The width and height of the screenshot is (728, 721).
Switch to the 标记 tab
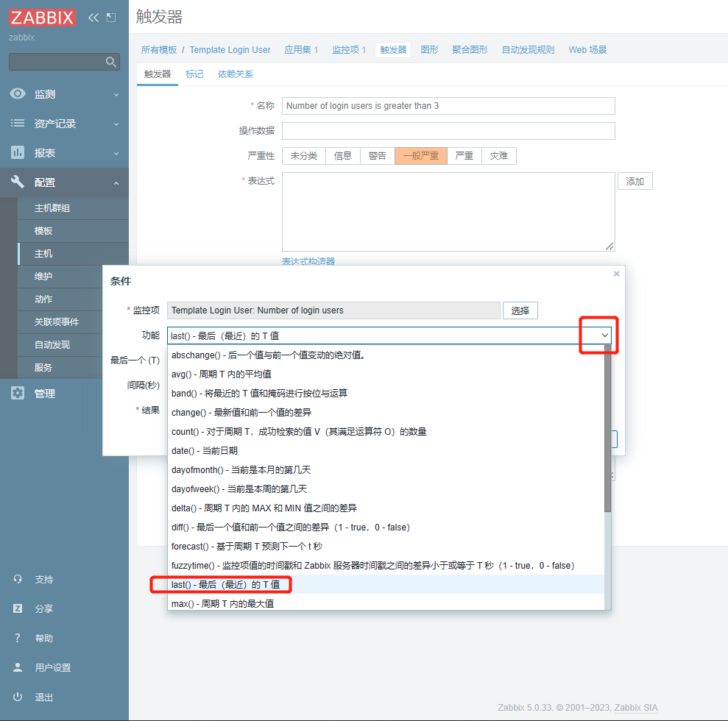[x=194, y=74]
